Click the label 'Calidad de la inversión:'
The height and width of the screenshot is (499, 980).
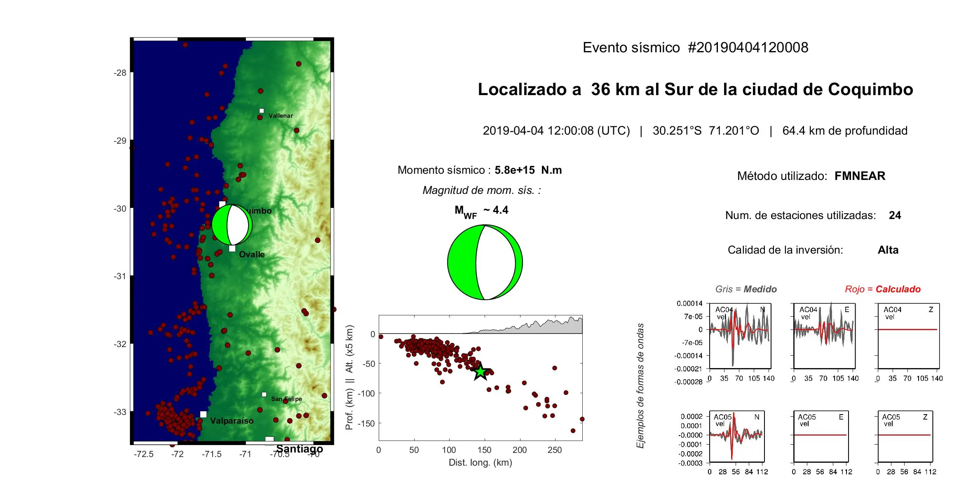coord(785,250)
